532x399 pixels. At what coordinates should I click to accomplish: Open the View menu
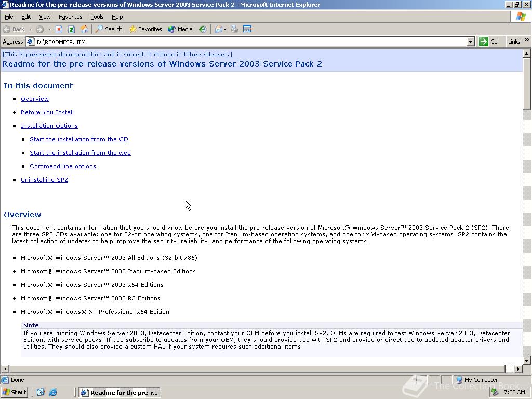pyautogui.click(x=45, y=17)
